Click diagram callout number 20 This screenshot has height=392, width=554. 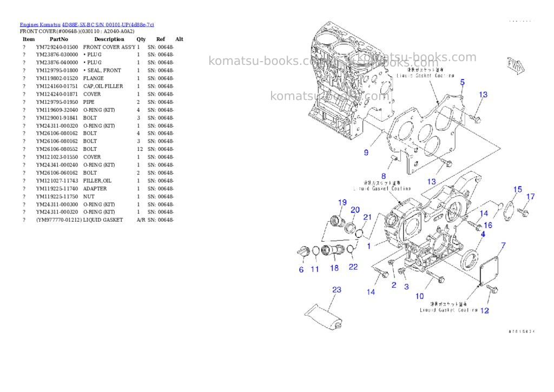click(355, 210)
